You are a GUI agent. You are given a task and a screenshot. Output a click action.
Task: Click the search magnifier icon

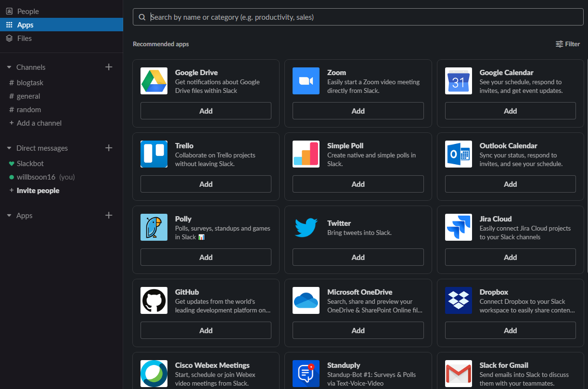pyautogui.click(x=142, y=17)
